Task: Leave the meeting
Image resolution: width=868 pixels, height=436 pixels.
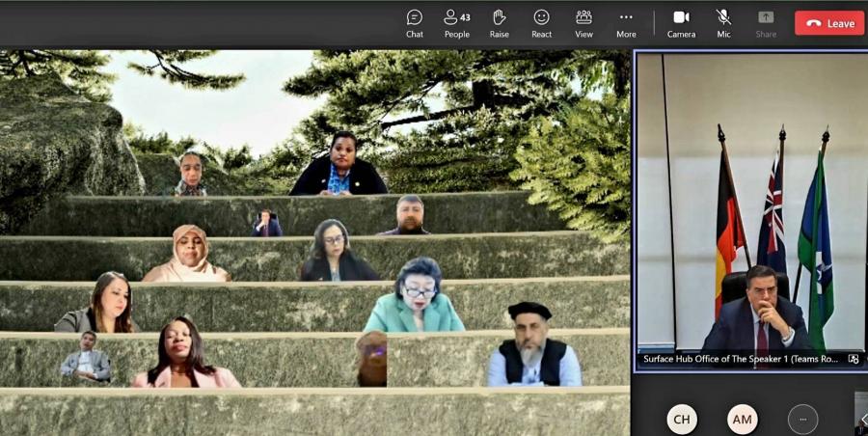Action: (828, 23)
